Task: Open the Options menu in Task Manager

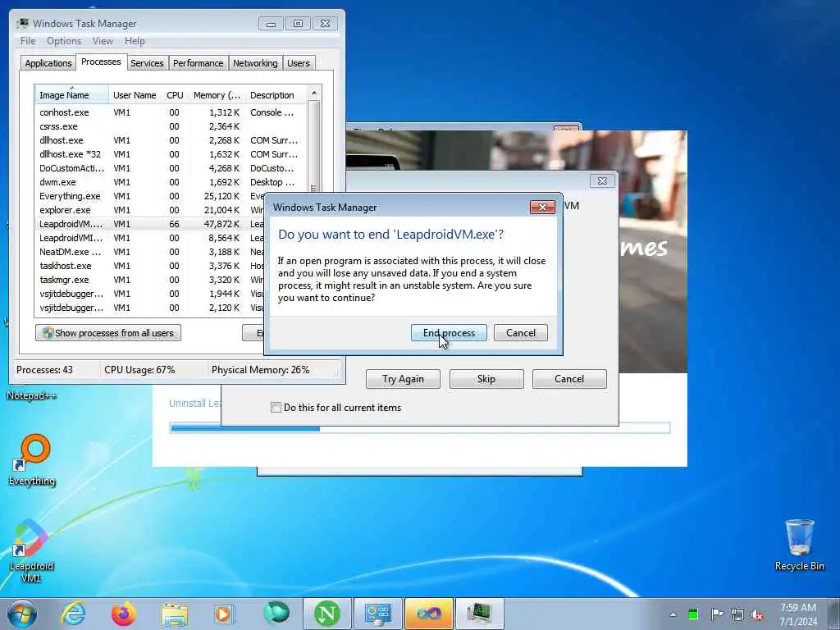Action: (x=64, y=41)
